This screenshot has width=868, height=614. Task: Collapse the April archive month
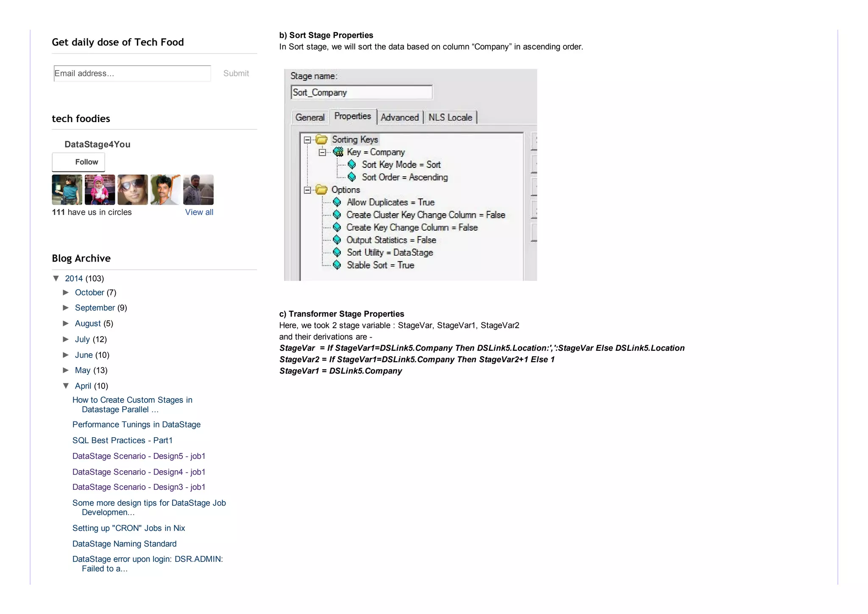point(66,385)
